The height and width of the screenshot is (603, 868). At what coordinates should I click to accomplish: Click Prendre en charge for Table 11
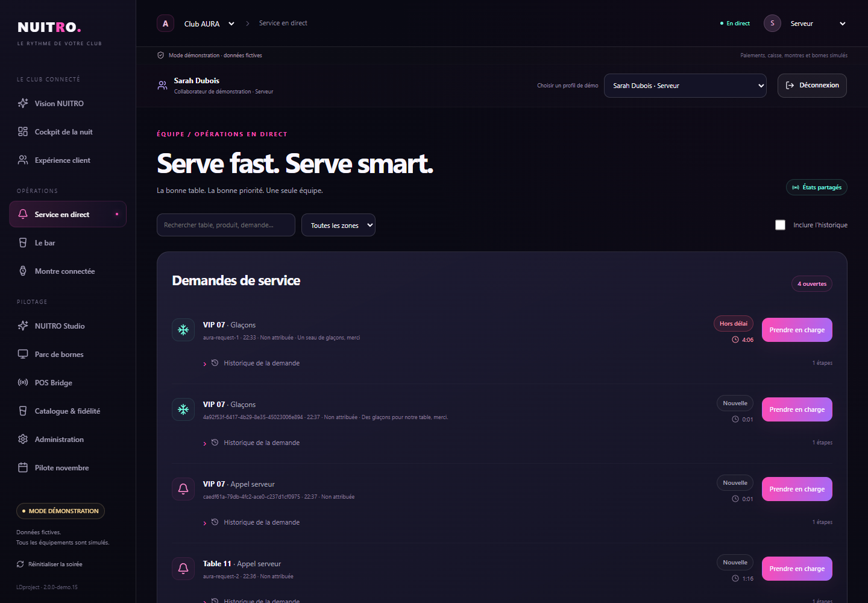(x=797, y=569)
